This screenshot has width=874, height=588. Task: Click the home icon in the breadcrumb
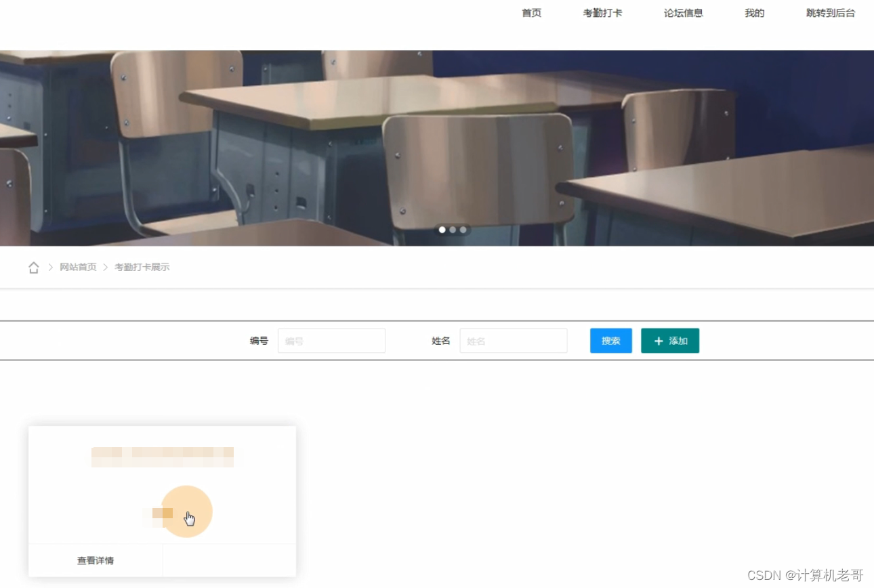(x=33, y=267)
